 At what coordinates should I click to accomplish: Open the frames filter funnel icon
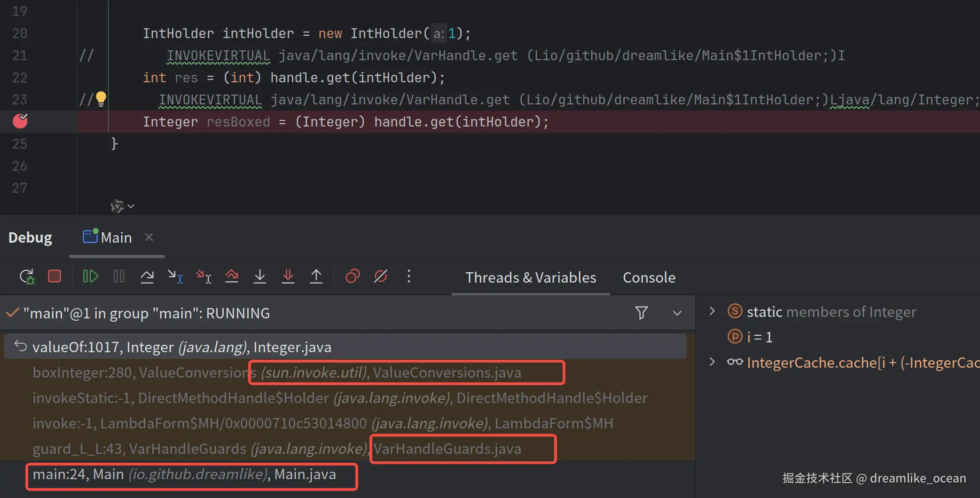[642, 313]
